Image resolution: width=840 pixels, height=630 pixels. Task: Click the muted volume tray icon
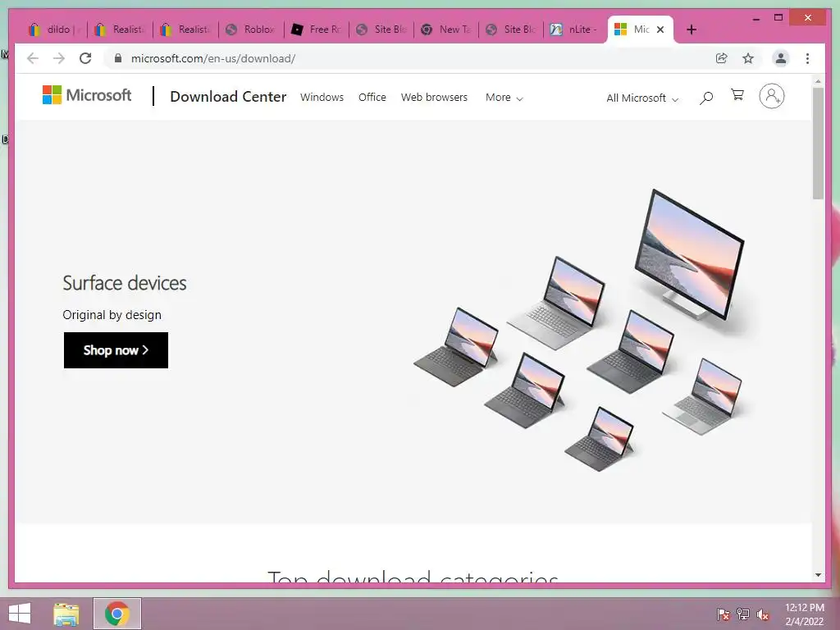(x=763, y=614)
